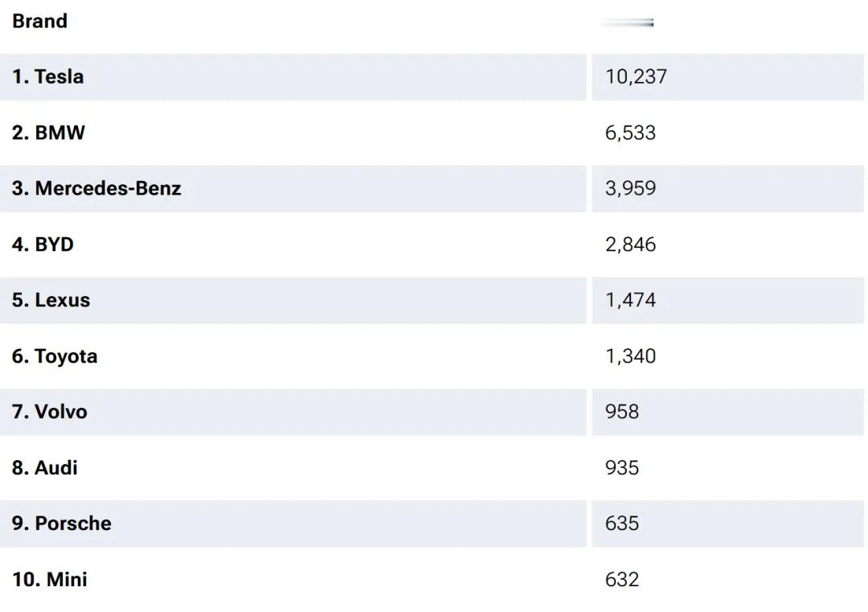Select the 5. Lexus row label
The image size is (868, 612).
click(x=51, y=300)
